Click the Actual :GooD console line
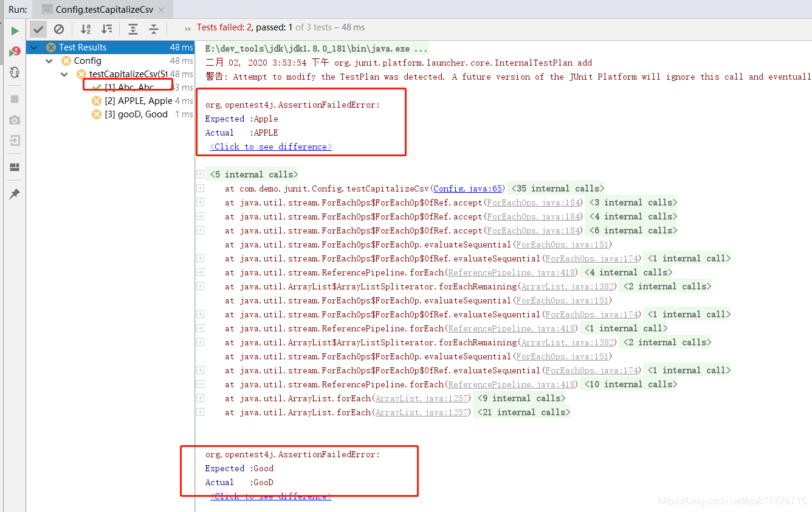 point(239,482)
